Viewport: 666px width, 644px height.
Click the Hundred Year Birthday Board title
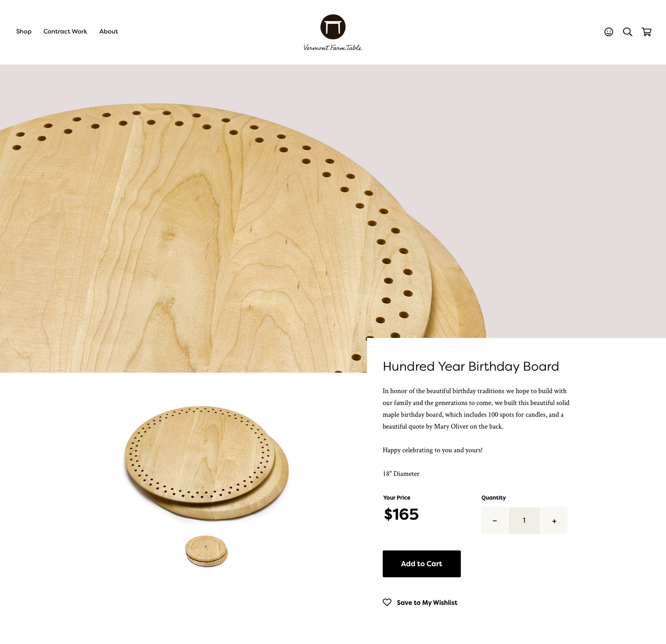[x=471, y=366]
